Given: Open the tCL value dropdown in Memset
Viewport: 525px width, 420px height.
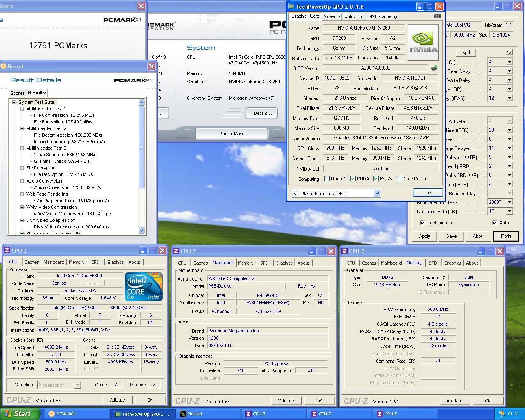Looking at the screenshot, I should pyautogui.click(x=509, y=62).
